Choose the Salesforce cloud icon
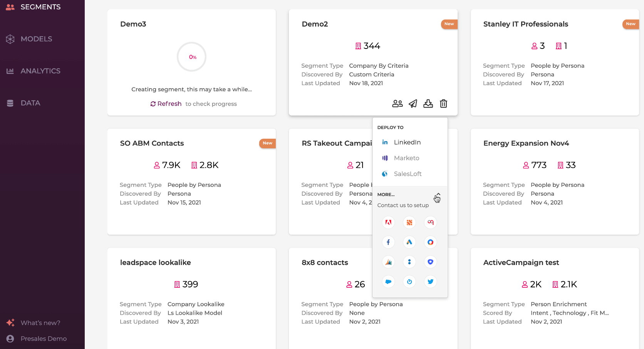 tap(388, 282)
